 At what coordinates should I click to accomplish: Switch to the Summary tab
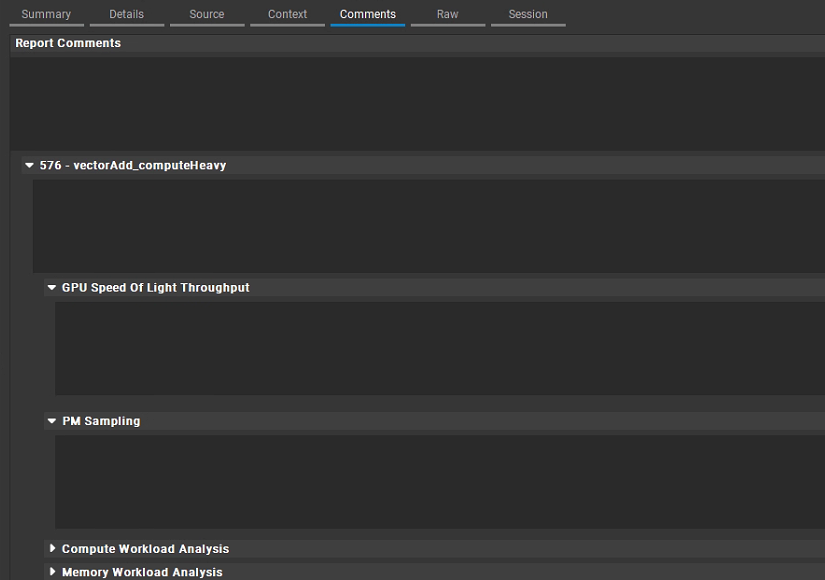coord(46,14)
